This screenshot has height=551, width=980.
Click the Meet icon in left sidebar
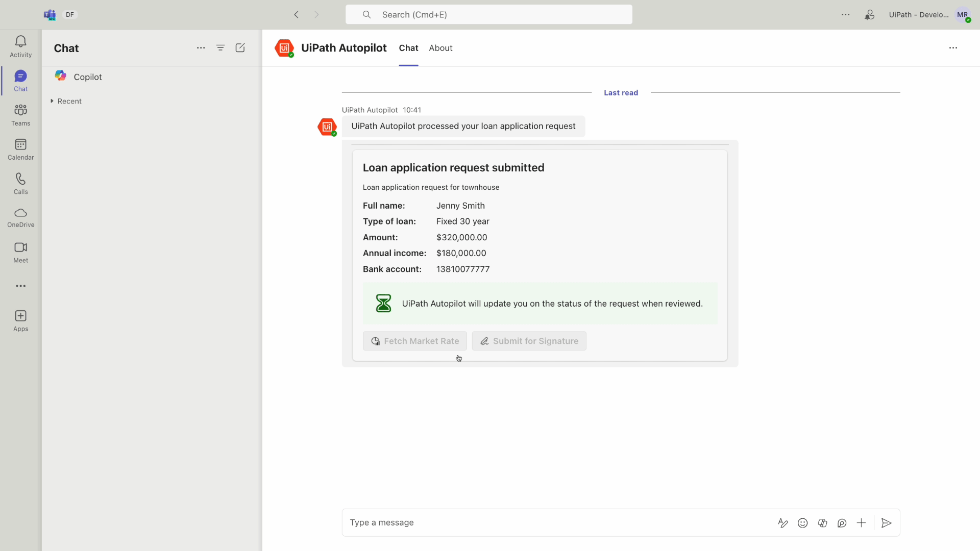(20, 251)
